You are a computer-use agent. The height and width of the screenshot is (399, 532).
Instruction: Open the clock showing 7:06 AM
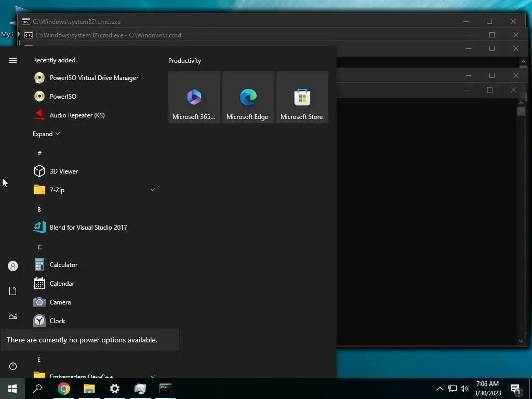pos(487,389)
